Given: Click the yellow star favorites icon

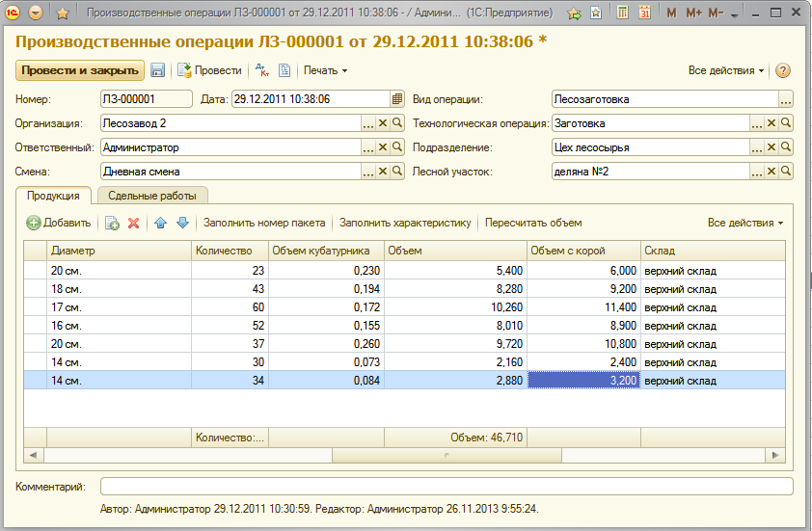Looking at the screenshot, I should tap(63, 13).
